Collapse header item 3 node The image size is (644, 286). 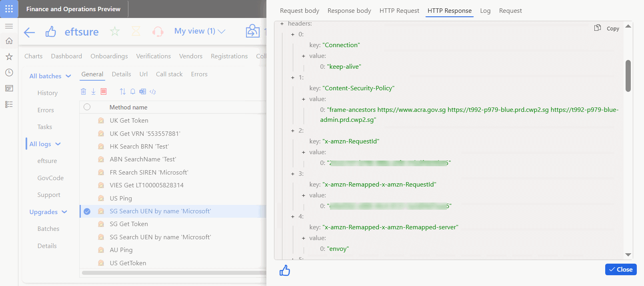tap(293, 174)
